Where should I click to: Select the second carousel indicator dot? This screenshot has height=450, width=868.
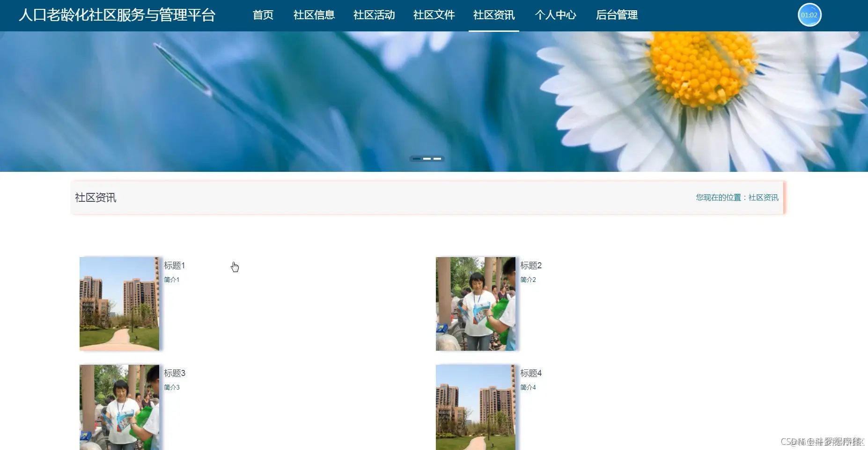point(427,159)
